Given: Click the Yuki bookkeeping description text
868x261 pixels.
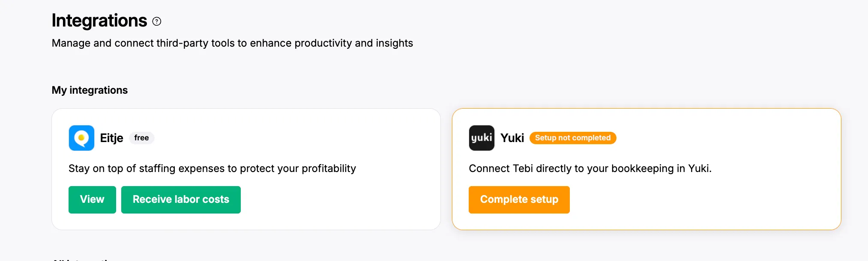Looking at the screenshot, I should point(590,169).
